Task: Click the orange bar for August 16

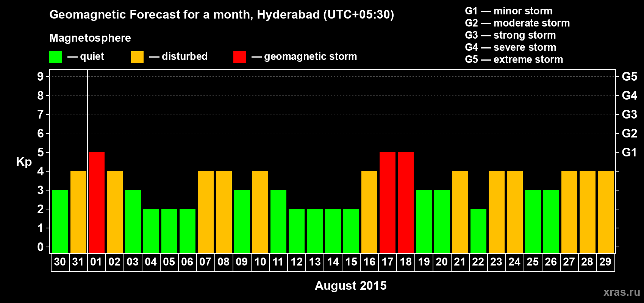Action: 369,212
